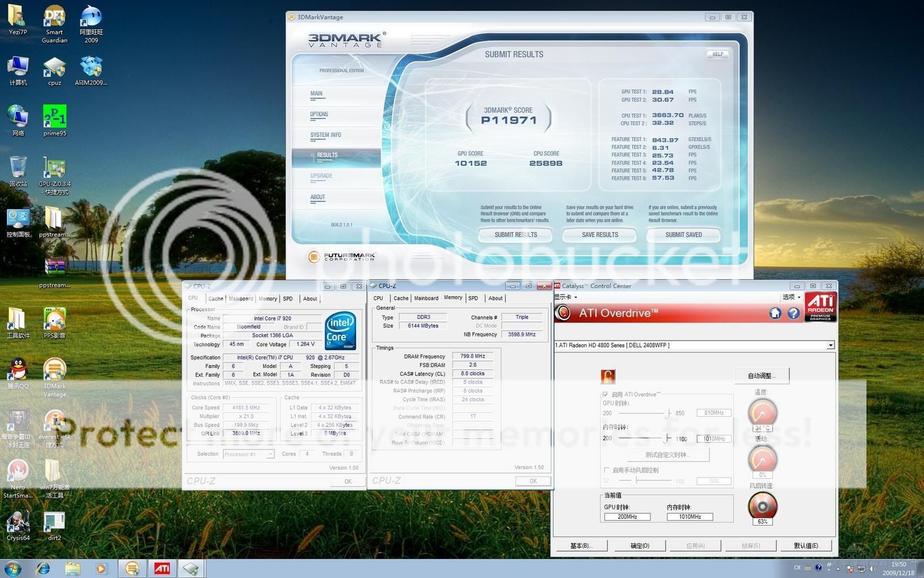Viewport: 924px width, 578px height.
Task: Launch the Crysis64 desktop shortcut
Action: click(x=17, y=526)
